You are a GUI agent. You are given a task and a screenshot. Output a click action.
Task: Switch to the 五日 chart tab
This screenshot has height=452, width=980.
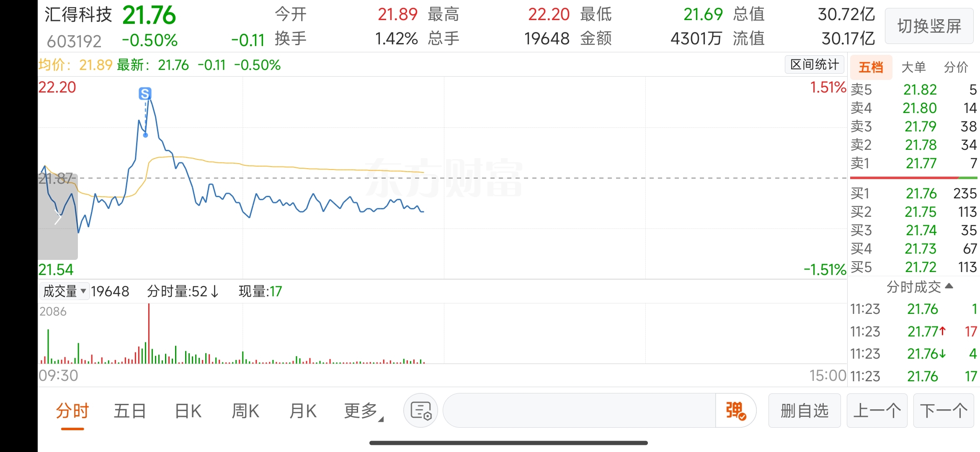(130, 411)
